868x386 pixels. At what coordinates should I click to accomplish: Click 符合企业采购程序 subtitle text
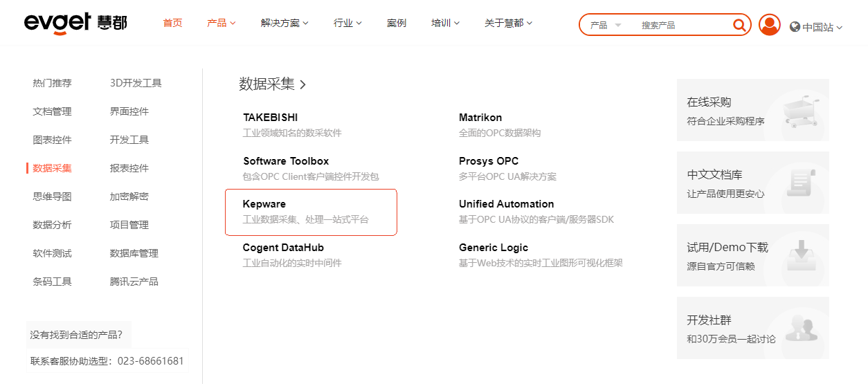(725, 121)
